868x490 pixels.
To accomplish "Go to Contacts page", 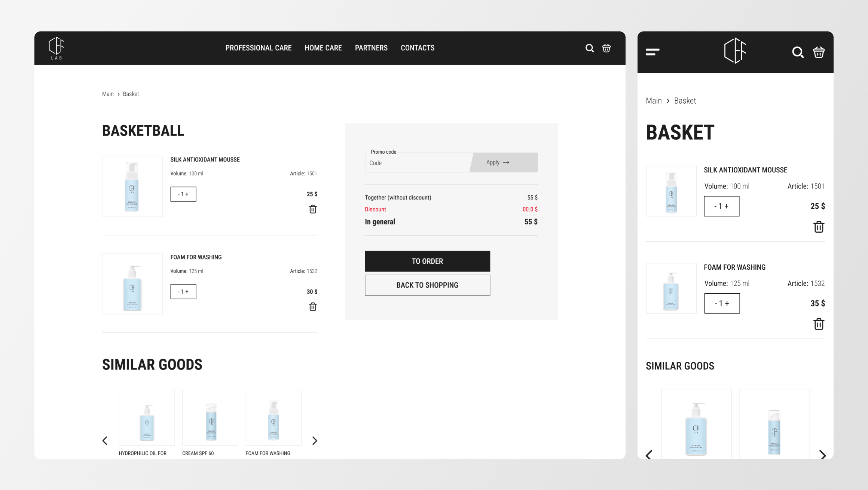I will tap(418, 48).
